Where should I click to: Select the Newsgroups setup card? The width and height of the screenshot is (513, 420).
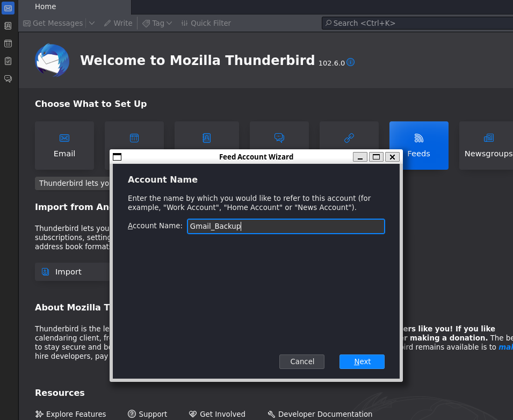tap(486, 146)
